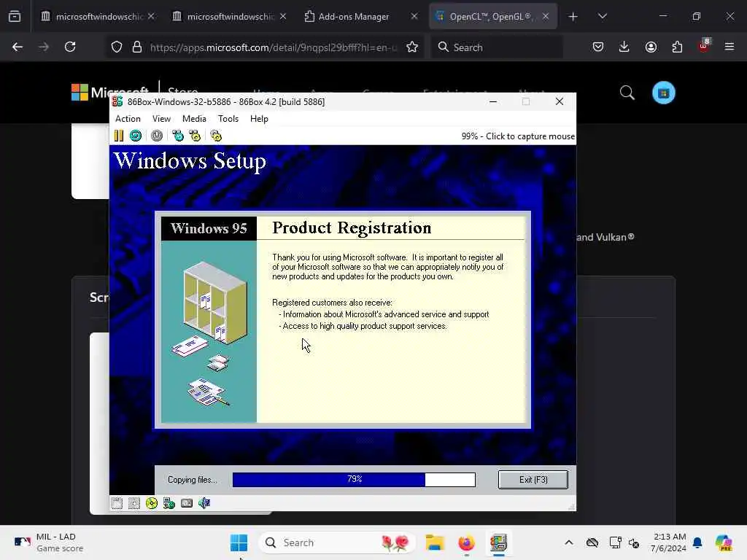Click the Microsoft Store blue profile avatar
The width and height of the screenshot is (747, 560).
(x=664, y=93)
